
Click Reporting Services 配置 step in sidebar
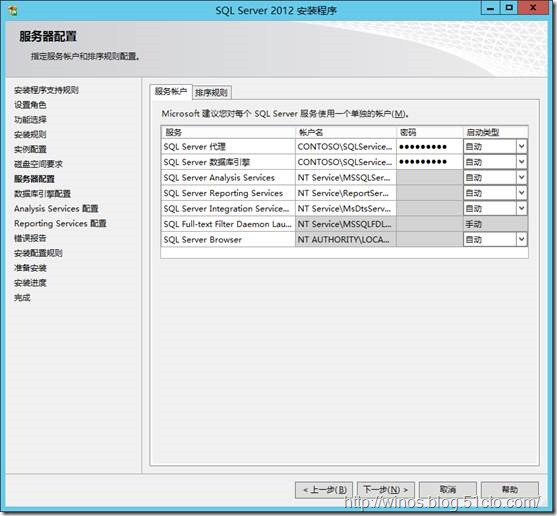(60, 223)
